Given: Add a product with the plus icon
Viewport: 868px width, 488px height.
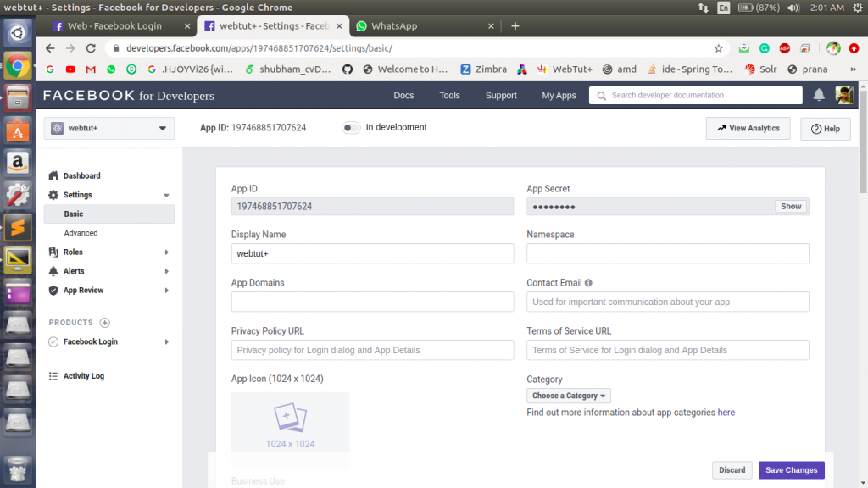Looking at the screenshot, I should click(104, 323).
